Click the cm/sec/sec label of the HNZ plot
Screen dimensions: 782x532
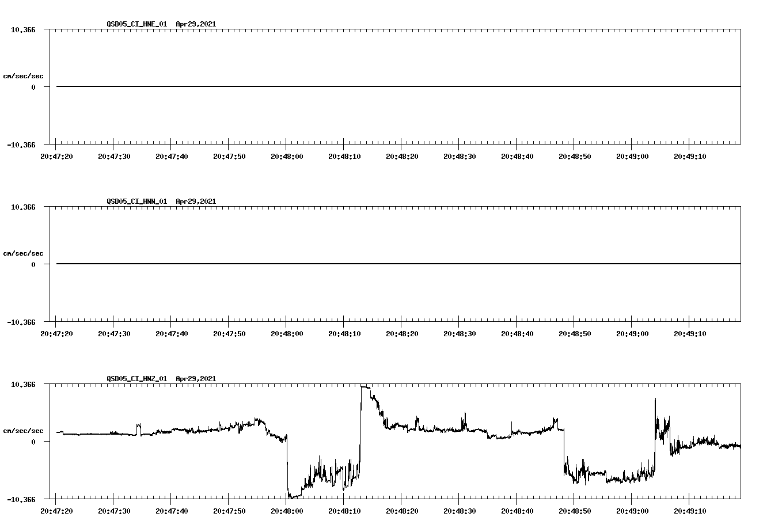(24, 430)
